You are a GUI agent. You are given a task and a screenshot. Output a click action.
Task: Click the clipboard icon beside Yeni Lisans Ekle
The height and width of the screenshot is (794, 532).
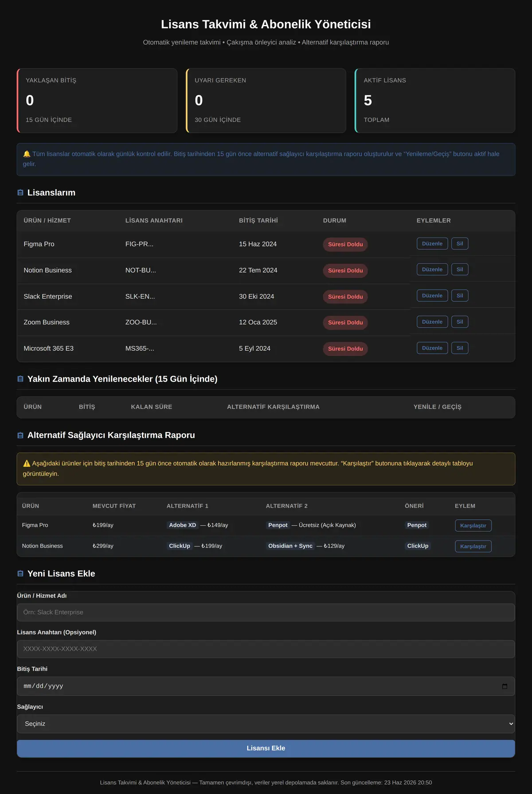[20, 574]
